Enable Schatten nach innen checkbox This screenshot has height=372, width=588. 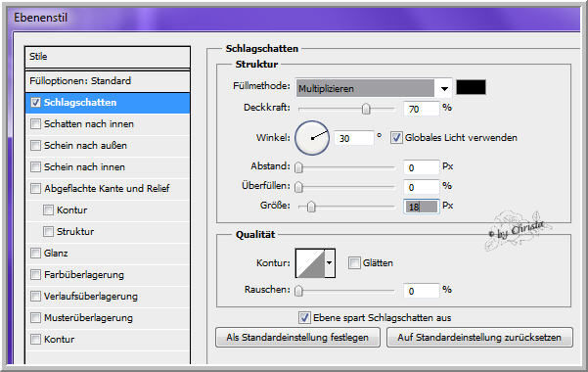pyautogui.click(x=35, y=124)
